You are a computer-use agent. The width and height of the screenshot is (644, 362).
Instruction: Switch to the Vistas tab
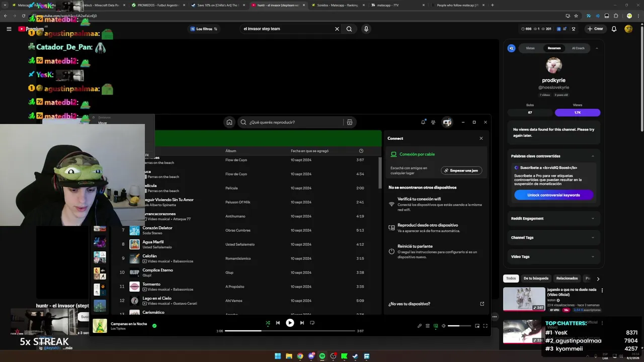click(530, 48)
